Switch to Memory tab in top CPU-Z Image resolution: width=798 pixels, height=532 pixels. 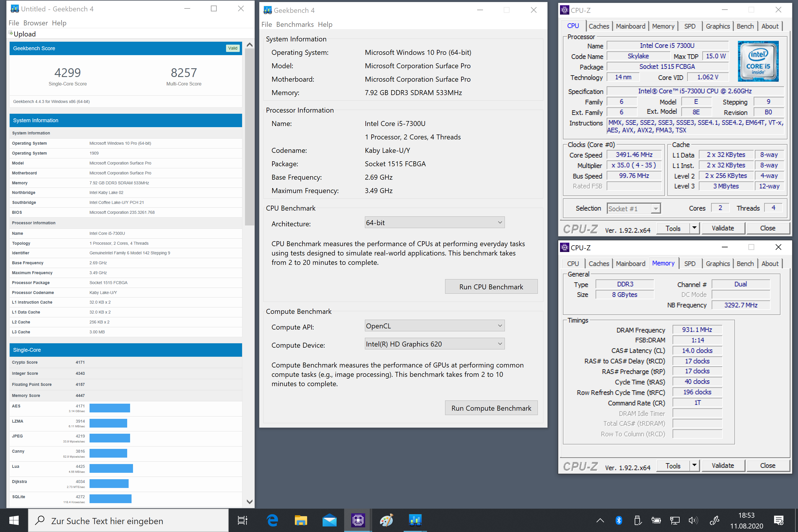click(x=663, y=26)
